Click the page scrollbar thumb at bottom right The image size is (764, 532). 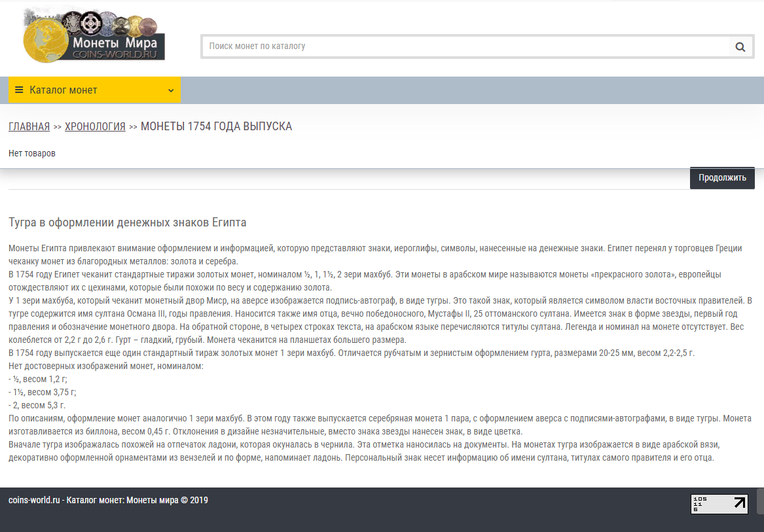click(x=760, y=501)
